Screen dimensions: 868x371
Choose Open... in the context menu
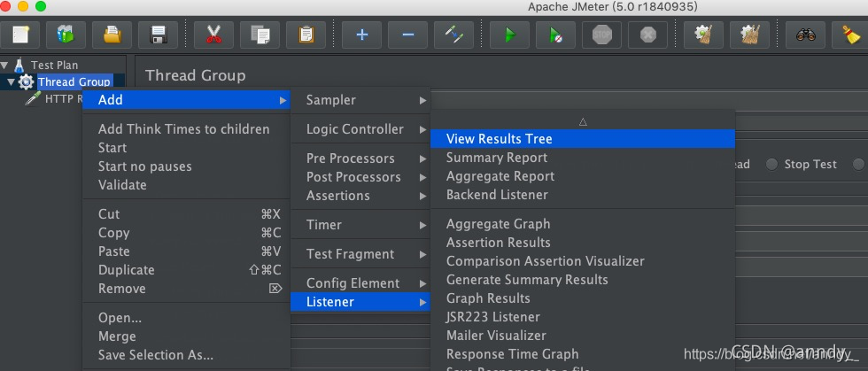pyautogui.click(x=186, y=318)
